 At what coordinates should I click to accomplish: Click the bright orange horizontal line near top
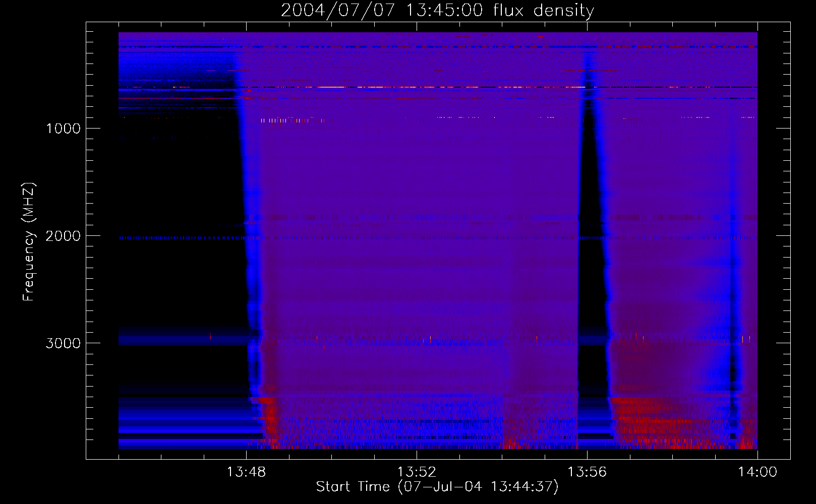point(383,87)
